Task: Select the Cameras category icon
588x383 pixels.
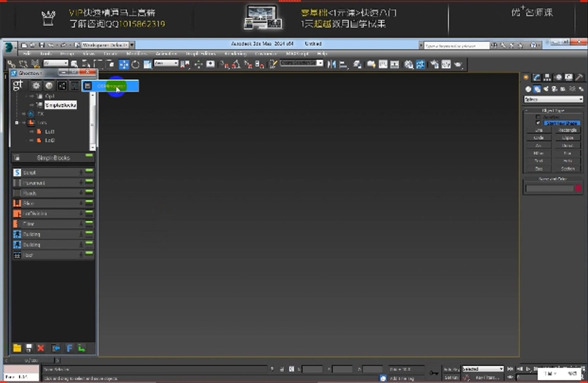Action: click(554, 89)
